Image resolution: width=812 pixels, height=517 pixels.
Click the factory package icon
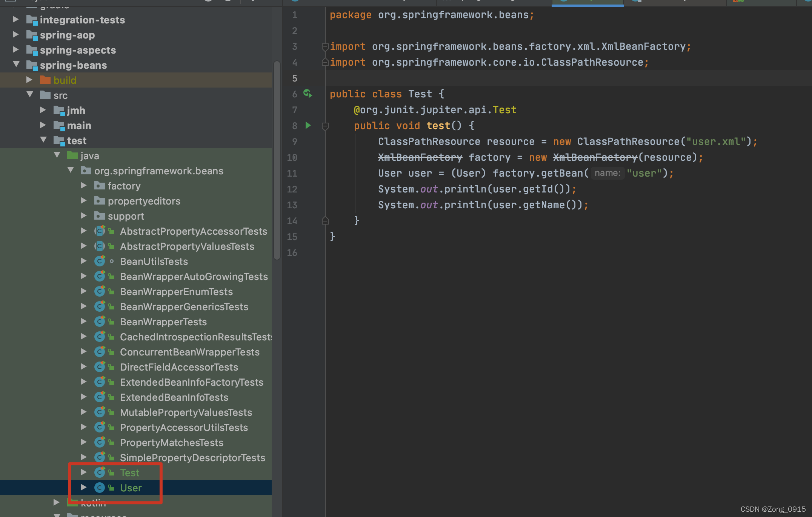coord(100,185)
